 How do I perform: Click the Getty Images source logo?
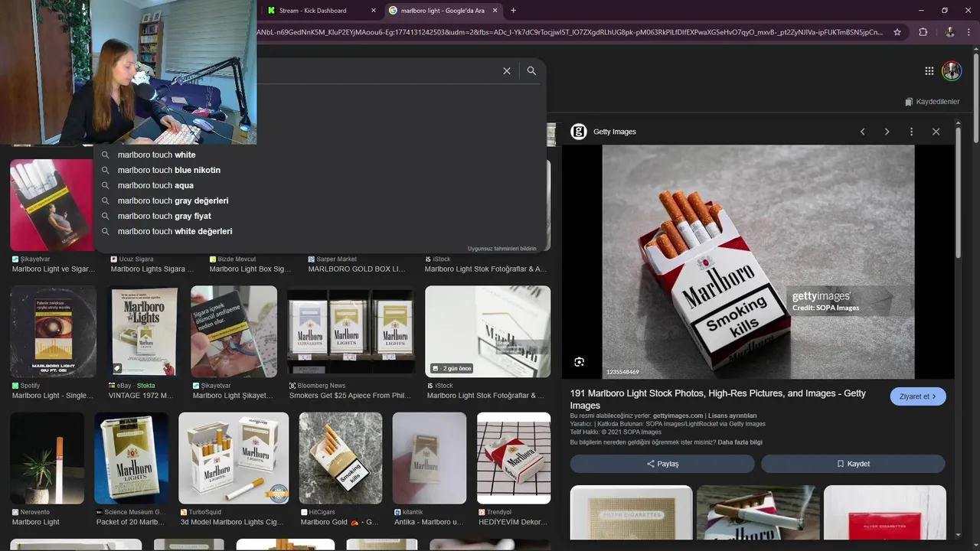tap(579, 132)
